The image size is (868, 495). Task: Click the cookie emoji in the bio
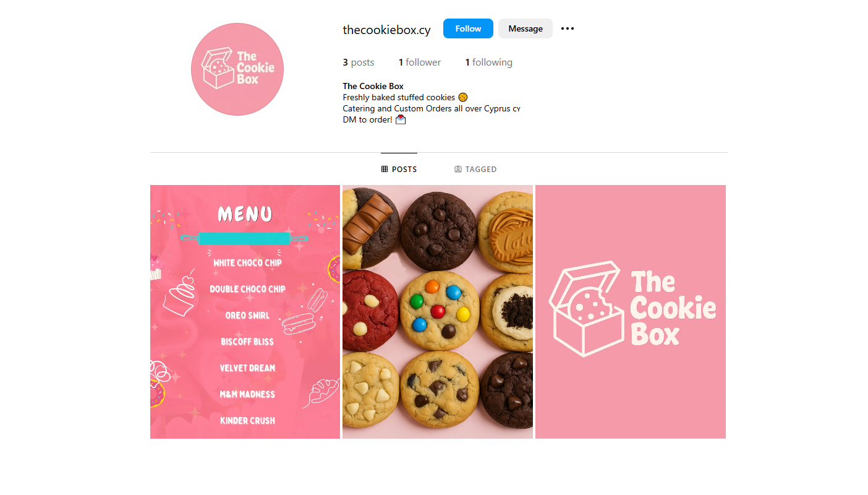tap(463, 97)
